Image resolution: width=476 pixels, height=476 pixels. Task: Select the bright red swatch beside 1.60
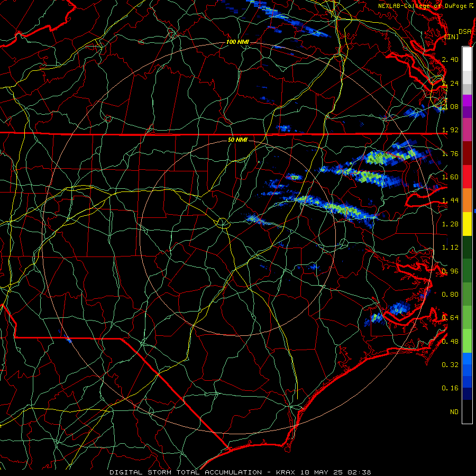(467, 177)
